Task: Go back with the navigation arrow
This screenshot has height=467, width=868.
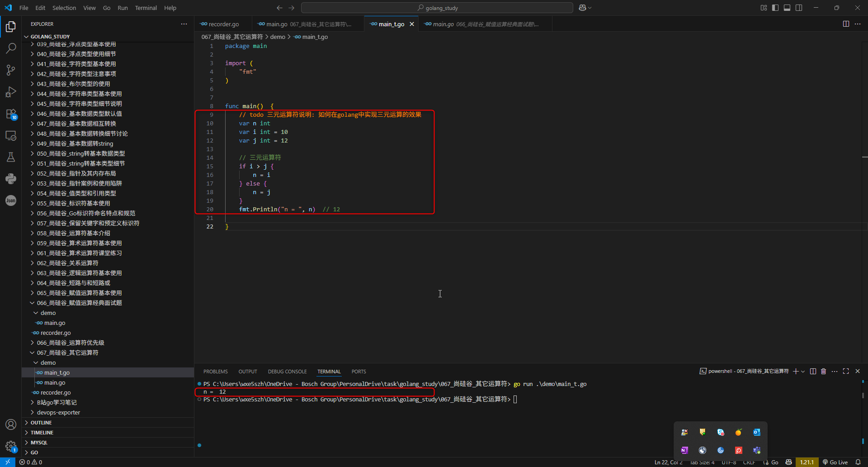Action: (279, 8)
